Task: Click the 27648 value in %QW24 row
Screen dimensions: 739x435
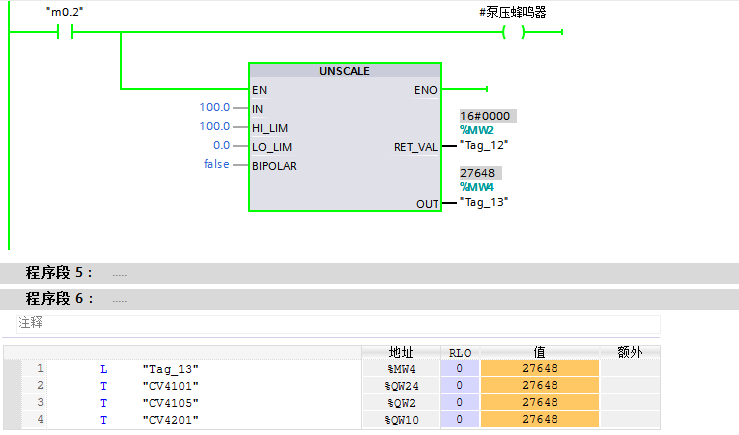Action: [540, 386]
